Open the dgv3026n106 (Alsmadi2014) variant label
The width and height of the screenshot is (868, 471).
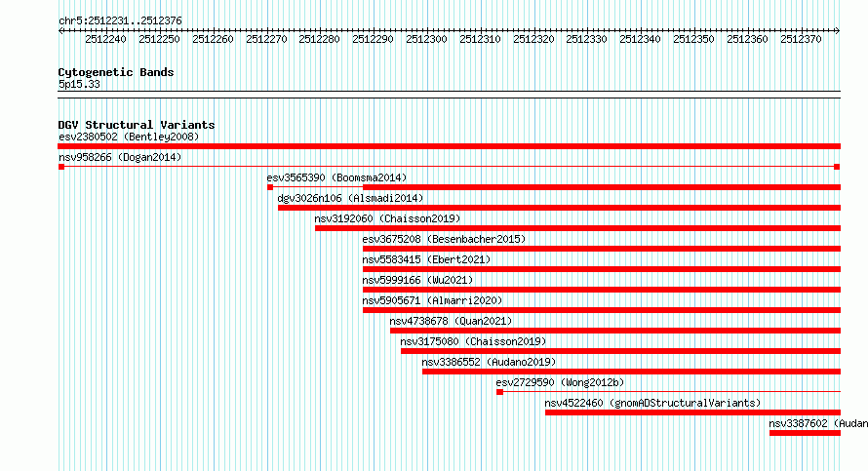pyautogui.click(x=350, y=198)
